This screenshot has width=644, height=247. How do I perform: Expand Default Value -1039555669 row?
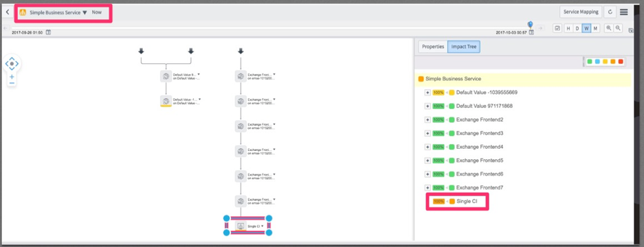click(x=427, y=93)
